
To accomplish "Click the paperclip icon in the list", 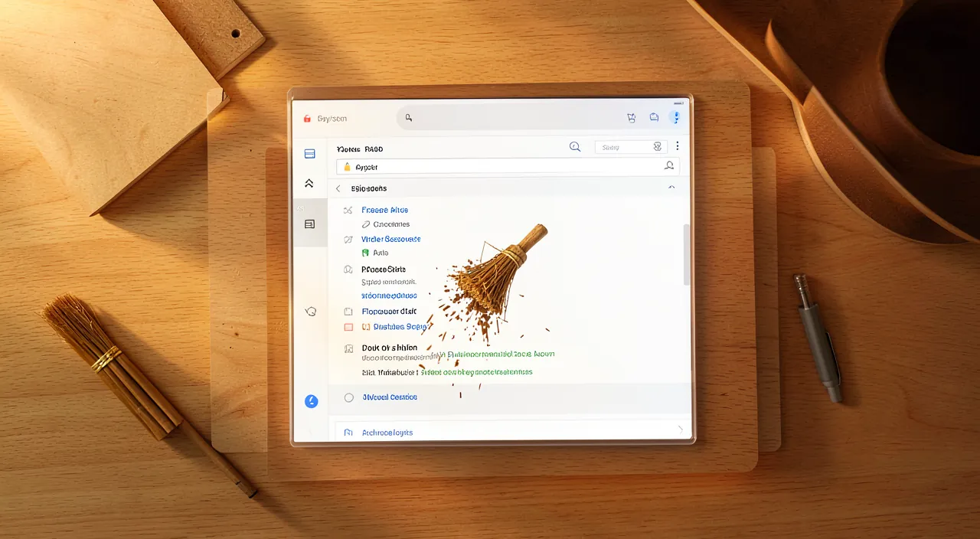I will [x=365, y=224].
